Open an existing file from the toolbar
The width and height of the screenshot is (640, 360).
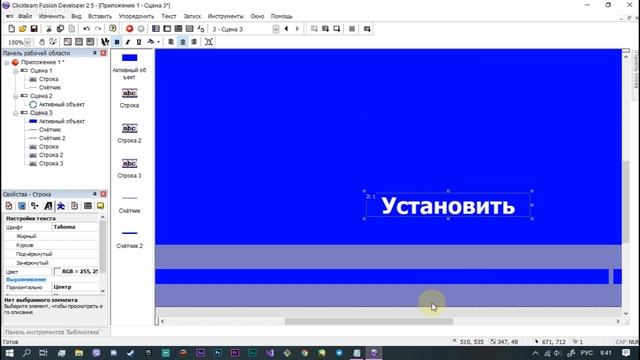[x=22, y=29]
